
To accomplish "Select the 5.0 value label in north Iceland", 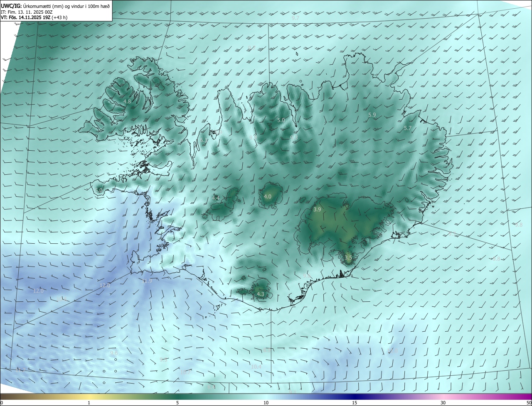I will 281,120.
